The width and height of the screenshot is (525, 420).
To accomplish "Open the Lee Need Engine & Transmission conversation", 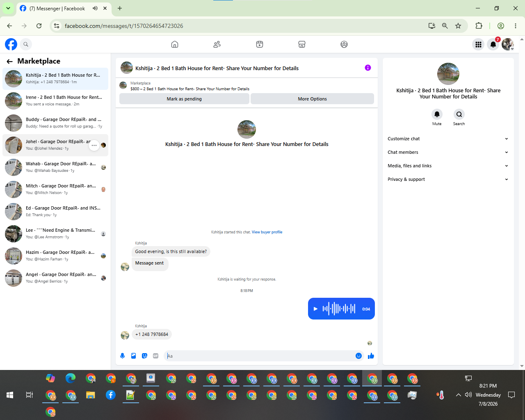I will [x=55, y=233].
